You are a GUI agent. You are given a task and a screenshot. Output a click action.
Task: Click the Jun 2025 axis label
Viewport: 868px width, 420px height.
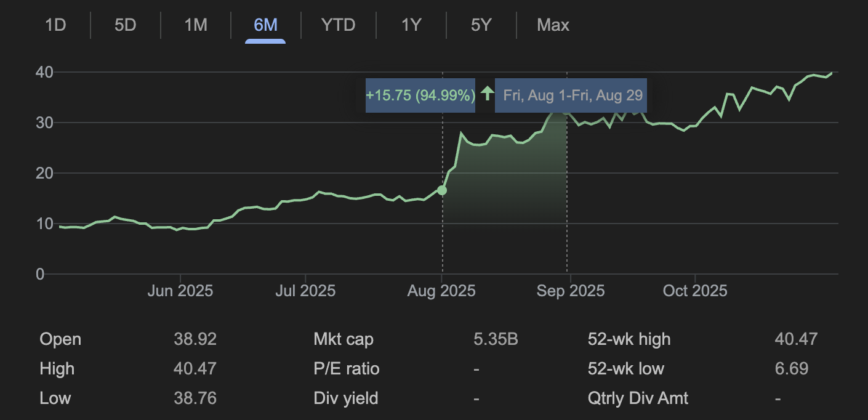pos(181,290)
